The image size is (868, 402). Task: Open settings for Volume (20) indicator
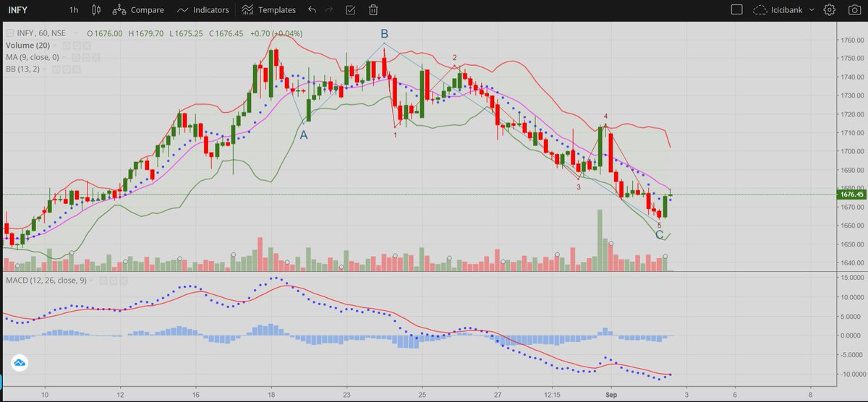(x=77, y=46)
